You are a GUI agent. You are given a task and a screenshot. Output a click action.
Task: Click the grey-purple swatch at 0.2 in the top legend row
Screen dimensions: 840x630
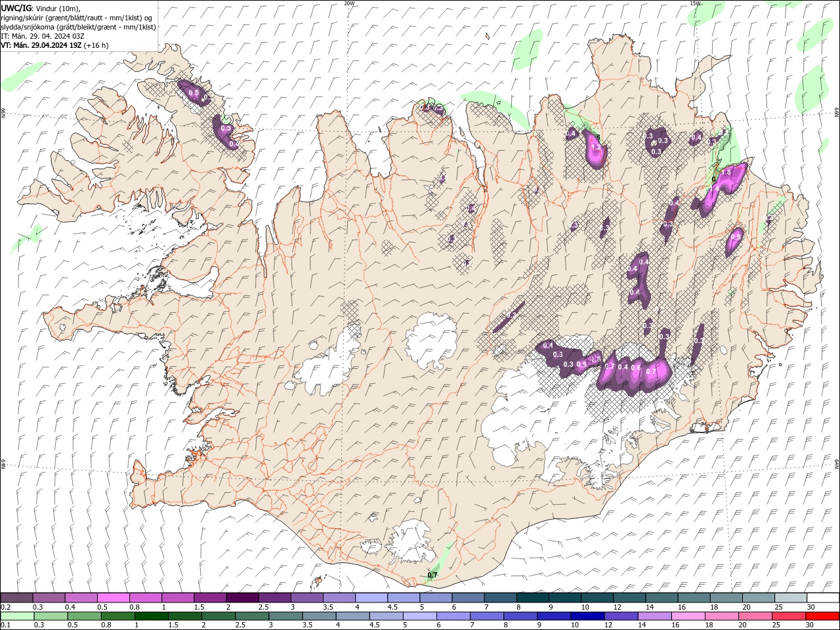[x=16, y=597]
